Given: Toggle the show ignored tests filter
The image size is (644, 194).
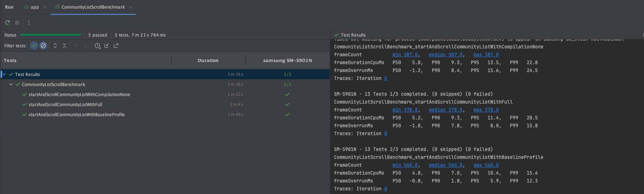Looking at the screenshot, I should (43, 46).
